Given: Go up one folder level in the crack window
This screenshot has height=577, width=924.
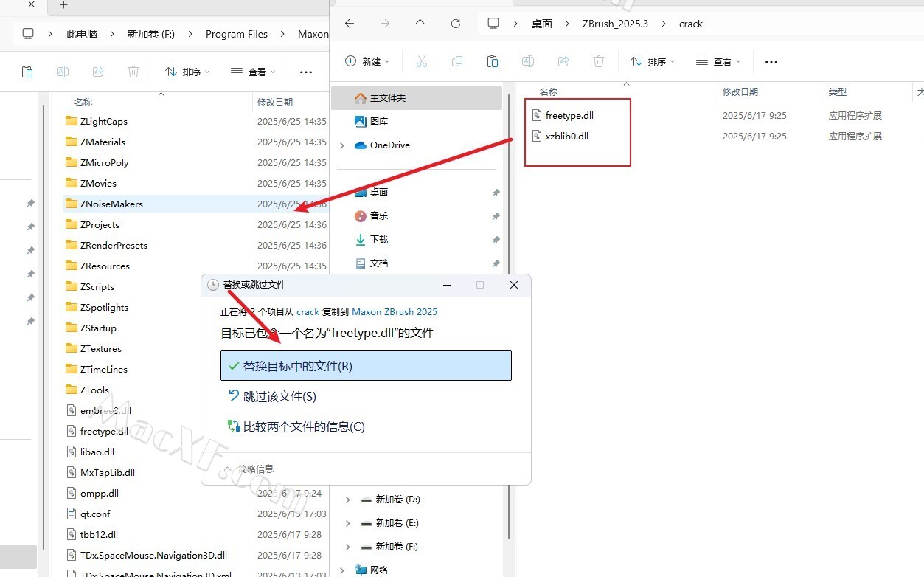Looking at the screenshot, I should pos(420,24).
